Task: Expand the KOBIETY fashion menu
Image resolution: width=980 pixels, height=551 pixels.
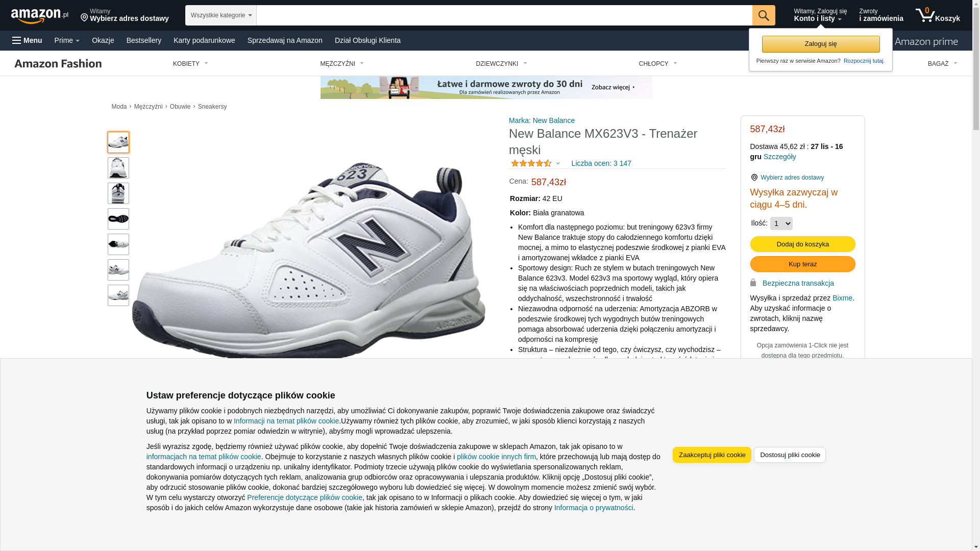Action: [x=190, y=64]
